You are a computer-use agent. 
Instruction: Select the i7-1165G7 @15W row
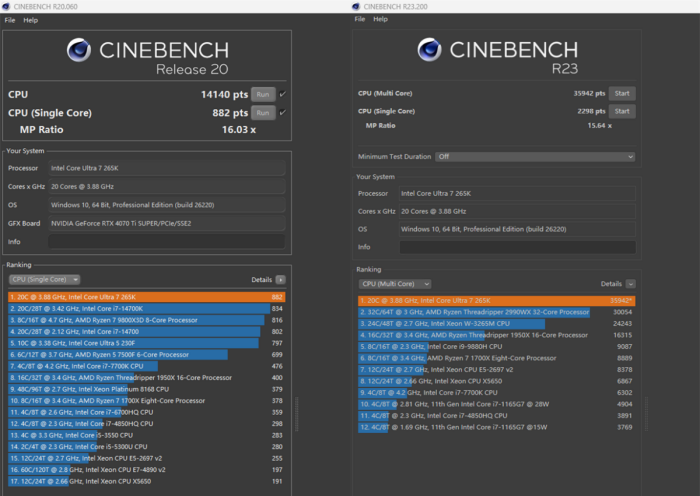(x=497, y=427)
